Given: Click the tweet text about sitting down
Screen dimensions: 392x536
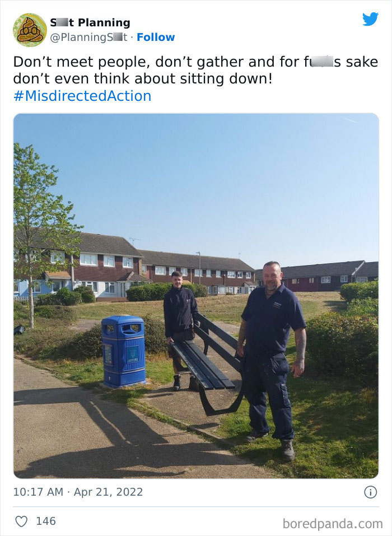Looking at the screenshot, I should coord(195,70).
